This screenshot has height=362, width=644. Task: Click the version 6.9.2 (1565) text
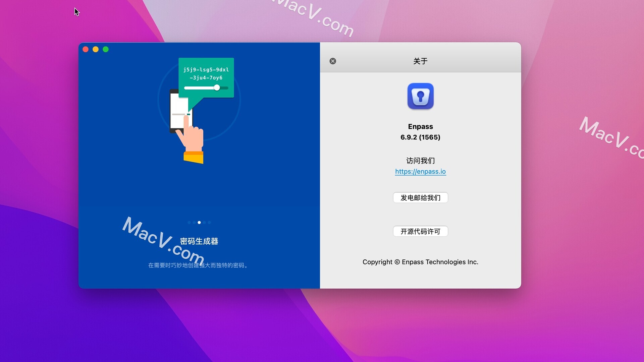point(420,137)
